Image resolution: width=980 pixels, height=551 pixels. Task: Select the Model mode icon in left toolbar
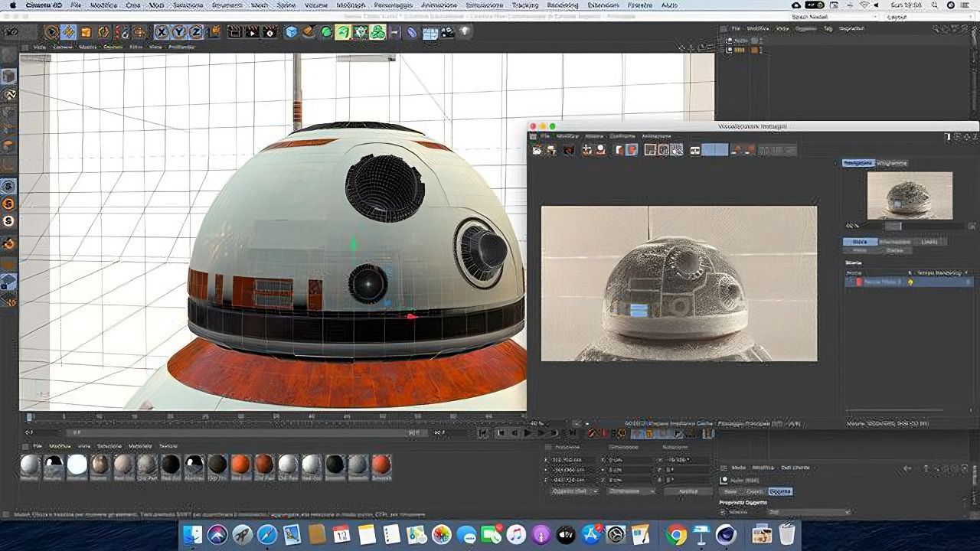pos(8,77)
